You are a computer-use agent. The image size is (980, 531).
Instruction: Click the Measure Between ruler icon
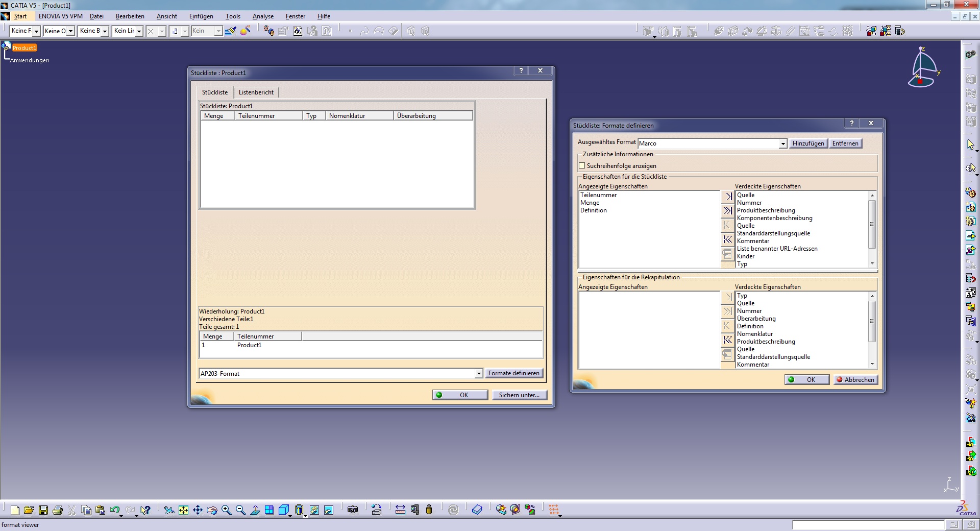(x=400, y=510)
